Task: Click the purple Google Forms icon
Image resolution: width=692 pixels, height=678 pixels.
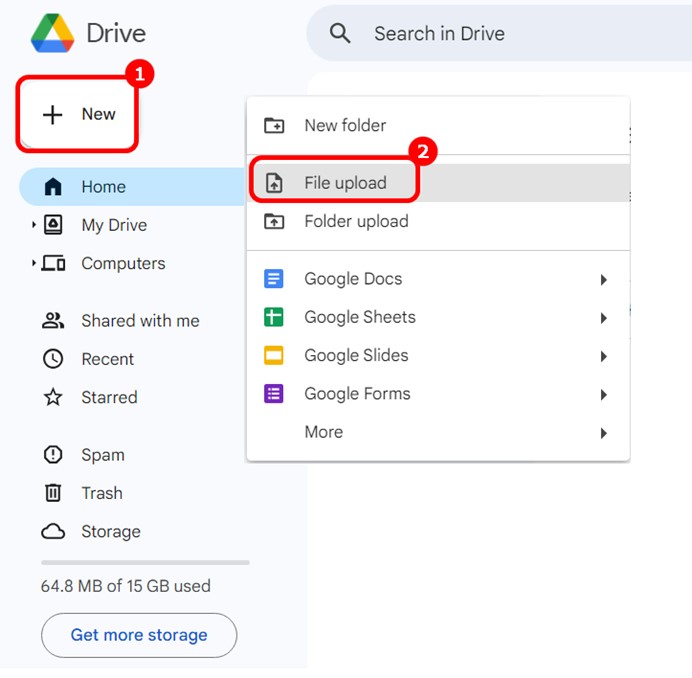Action: (274, 394)
